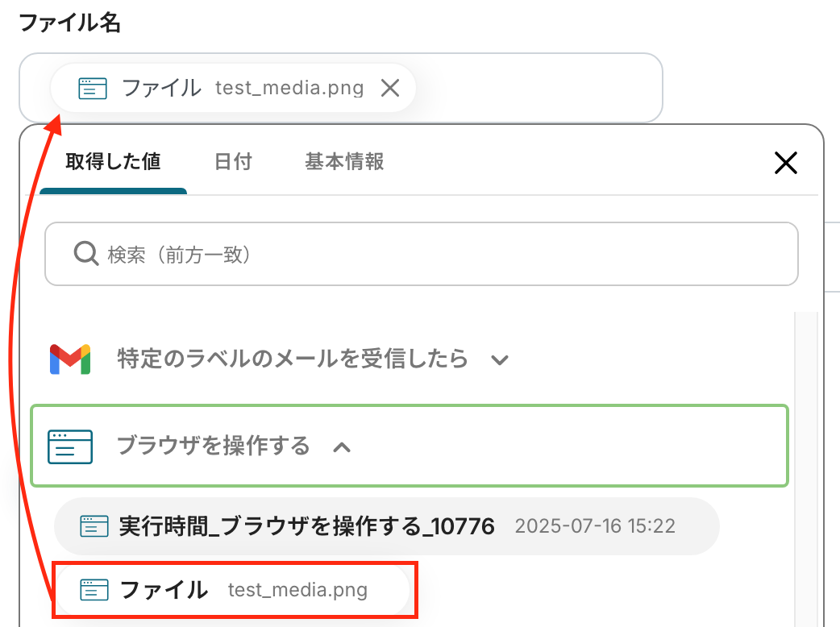Switch to the 日付 tab
840x627 pixels.
click(233, 162)
